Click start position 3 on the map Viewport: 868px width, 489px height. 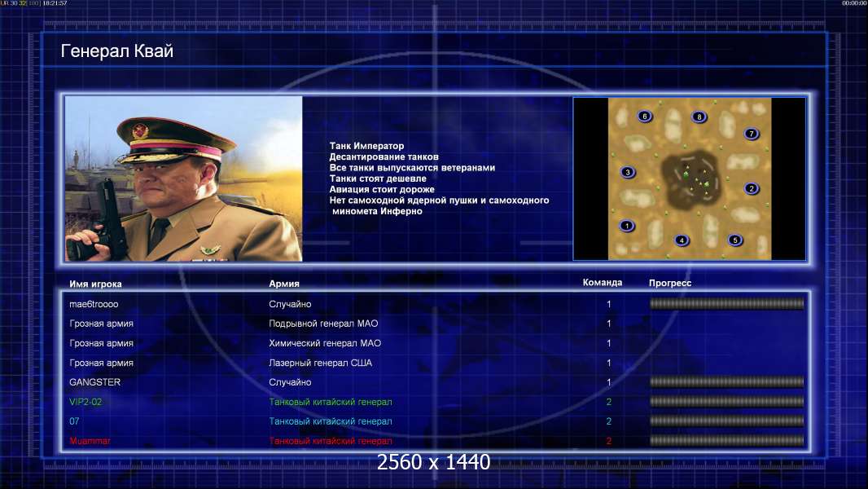point(627,172)
